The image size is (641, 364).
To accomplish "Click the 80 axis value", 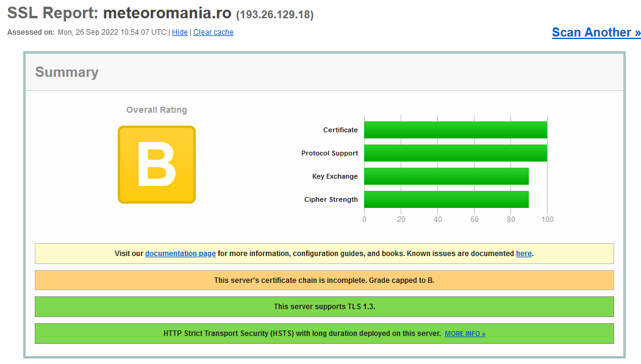I will point(511,219).
